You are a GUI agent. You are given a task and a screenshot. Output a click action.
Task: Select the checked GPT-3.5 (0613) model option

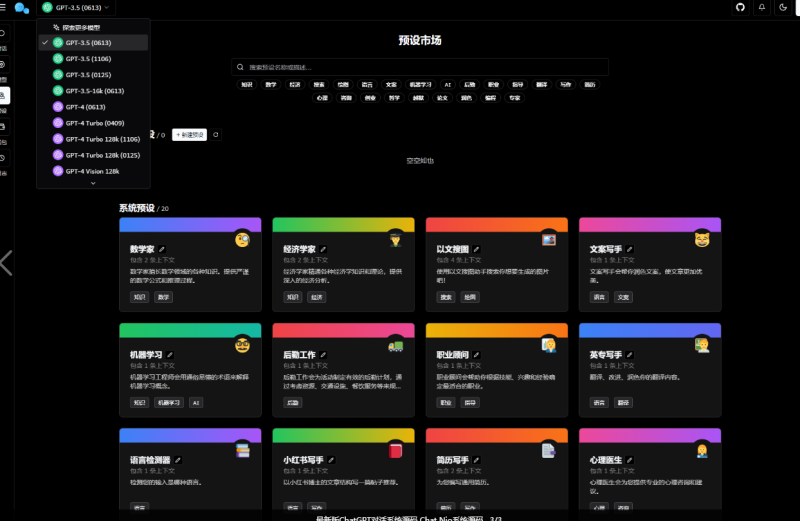[93, 42]
